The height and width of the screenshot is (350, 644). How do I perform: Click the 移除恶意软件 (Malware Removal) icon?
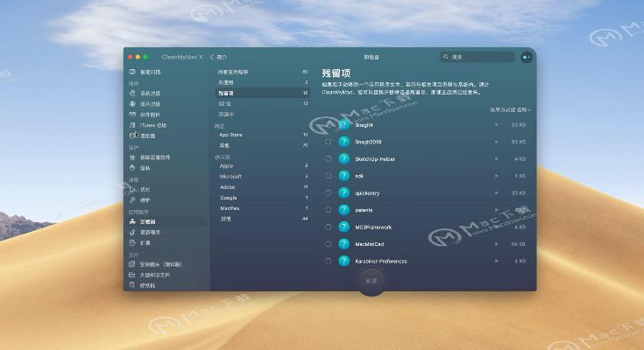coord(132,157)
